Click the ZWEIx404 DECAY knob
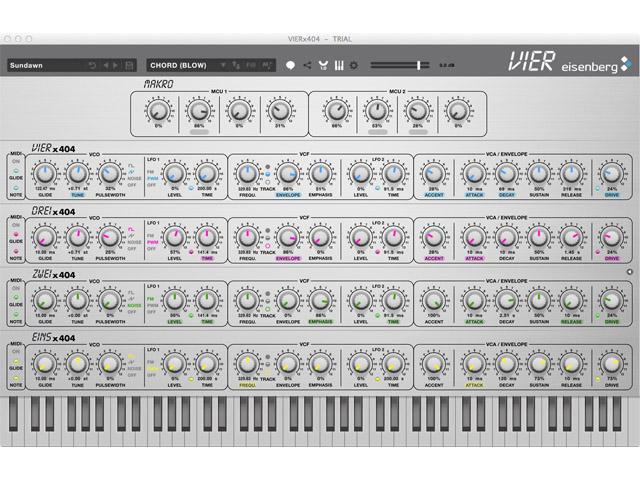The width and height of the screenshot is (640, 480). [507, 301]
